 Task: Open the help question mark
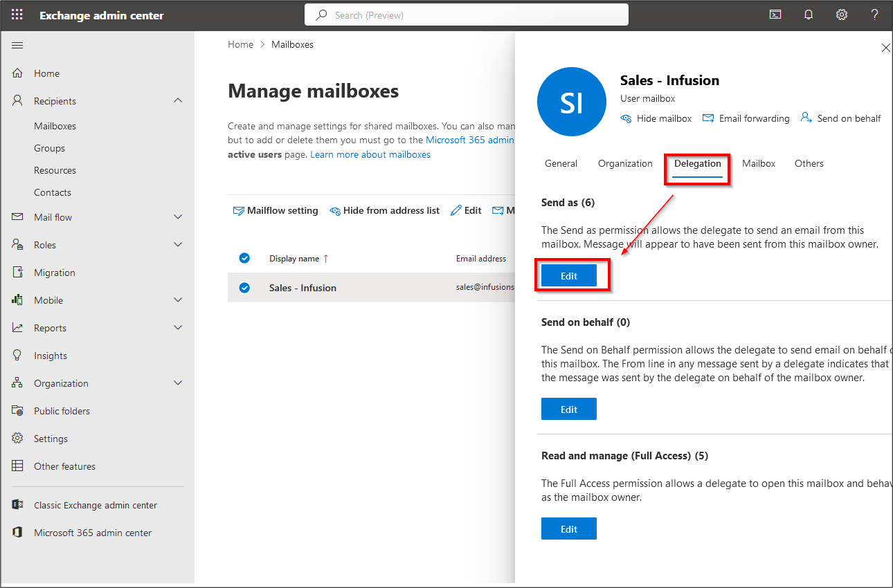click(875, 15)
